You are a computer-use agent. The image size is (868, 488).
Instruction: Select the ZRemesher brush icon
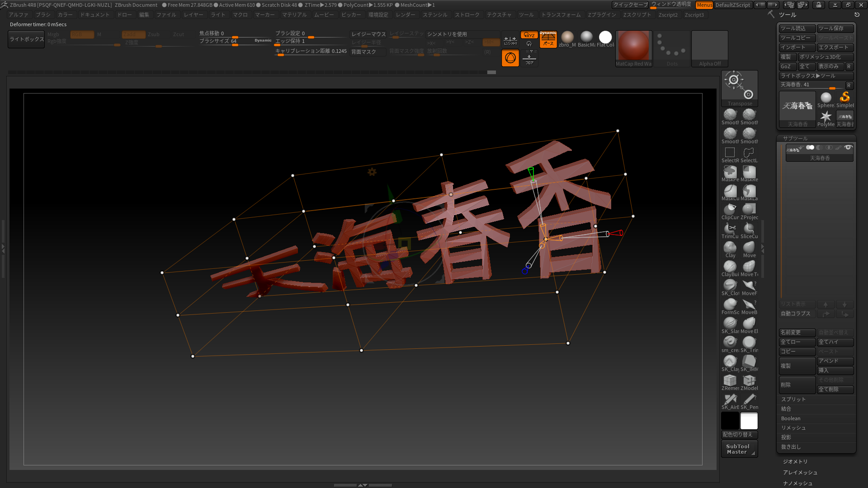pyautogui.click(x=730, y=381)
